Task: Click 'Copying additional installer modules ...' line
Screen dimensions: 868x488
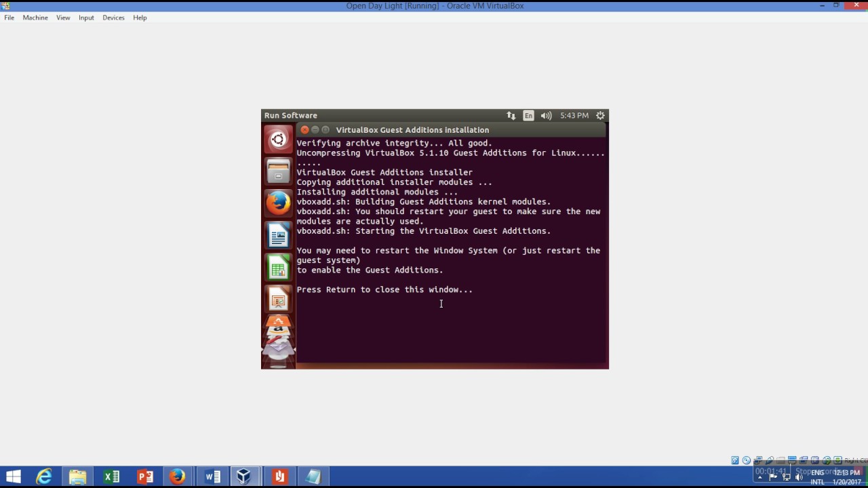Action: click(x=395, y=182)
